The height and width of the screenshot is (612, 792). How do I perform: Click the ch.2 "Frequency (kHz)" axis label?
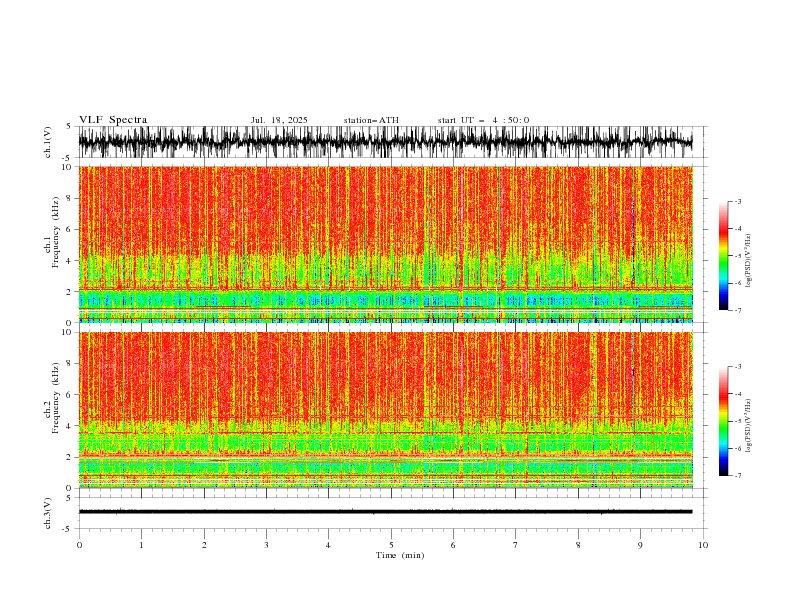[x=56, y=397]
